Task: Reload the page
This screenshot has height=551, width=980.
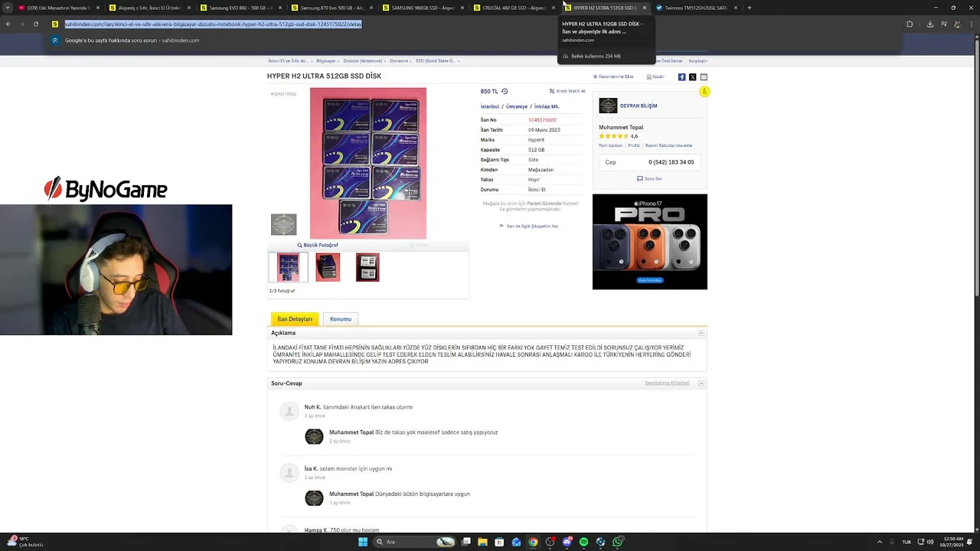Action: (x=35, y=24)
